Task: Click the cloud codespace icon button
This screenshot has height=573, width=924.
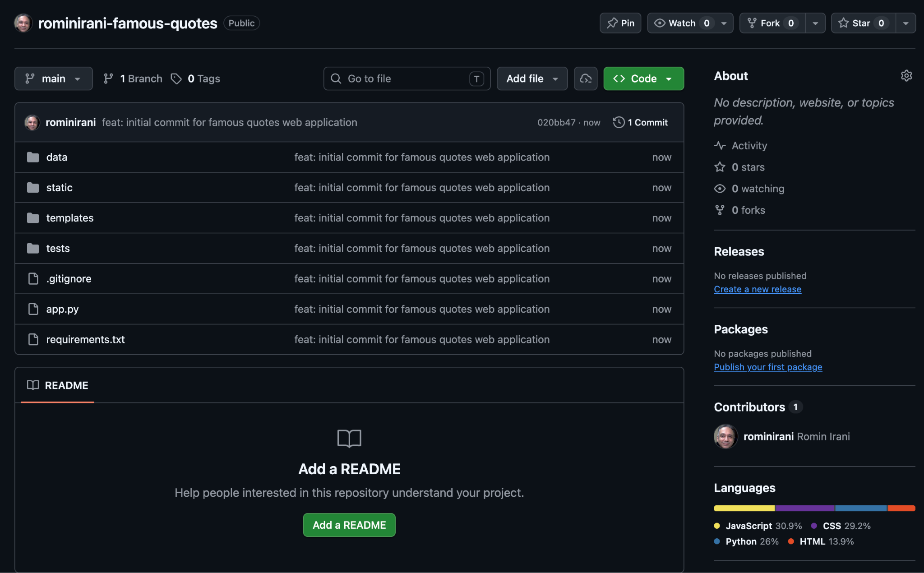Action: point(586,79)
